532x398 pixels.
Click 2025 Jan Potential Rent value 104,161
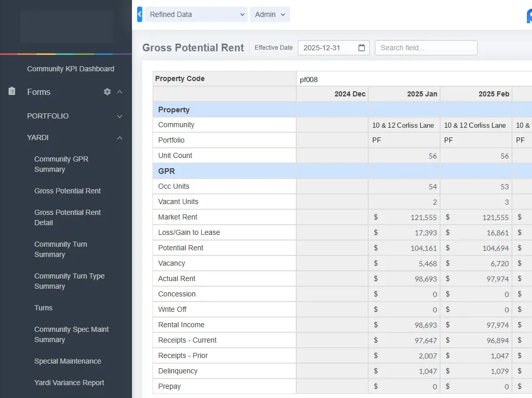424,248
